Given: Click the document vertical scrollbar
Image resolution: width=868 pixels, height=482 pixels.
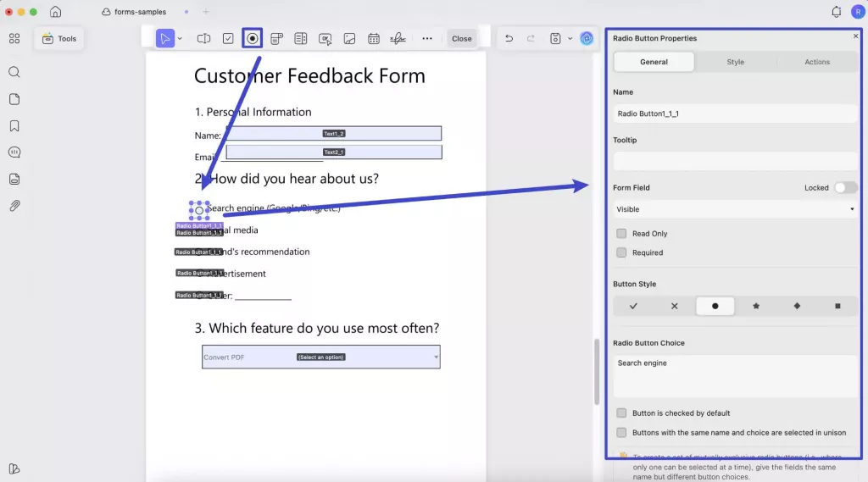Looking at the screenshot, I should pos(596,371).
